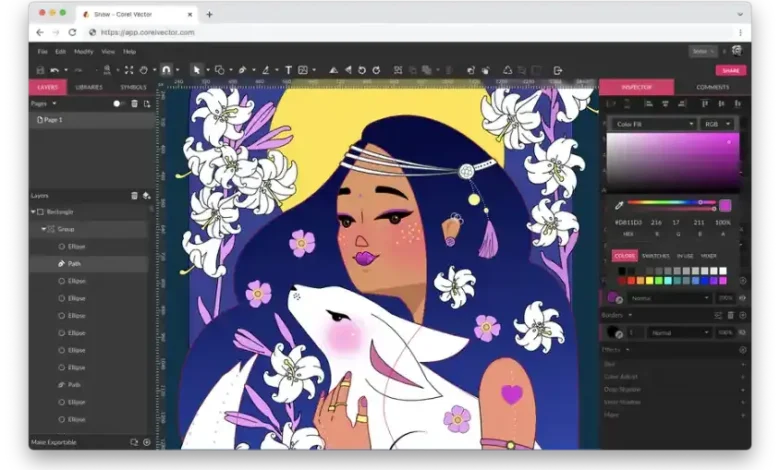The width and height of the screenshot is (780, 470).
Task: Click the triangle Convert to path icon
Action: 507,70
